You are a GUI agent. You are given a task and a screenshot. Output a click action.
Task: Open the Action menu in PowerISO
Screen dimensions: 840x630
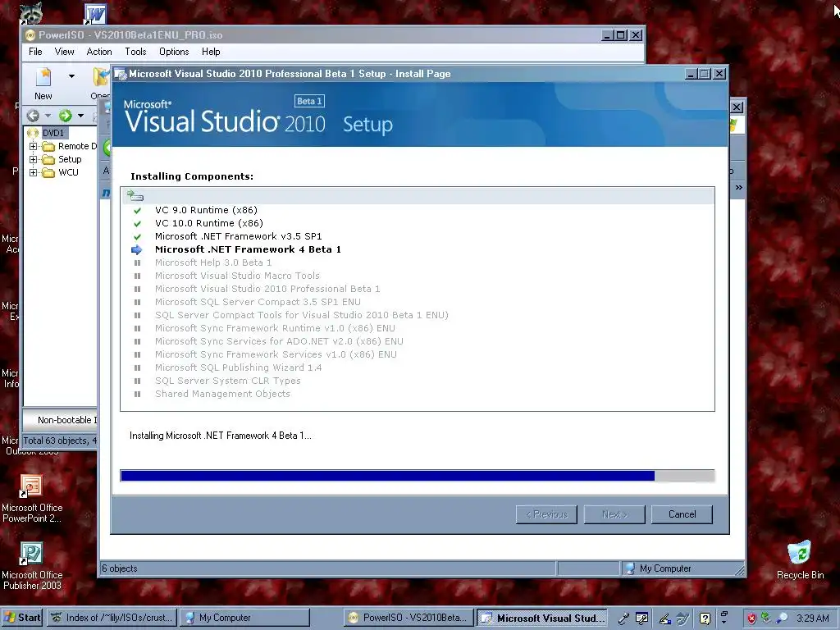coord(99,52)
